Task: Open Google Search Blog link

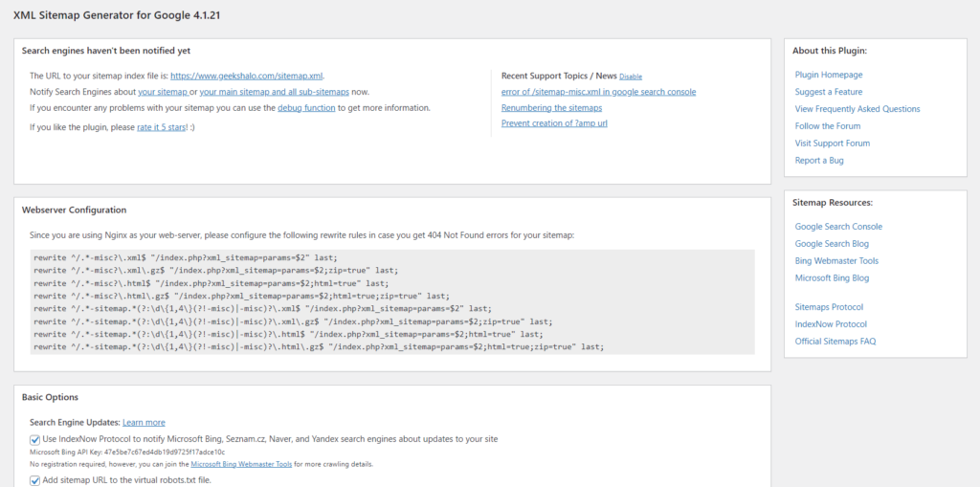Action: [832, 244]
